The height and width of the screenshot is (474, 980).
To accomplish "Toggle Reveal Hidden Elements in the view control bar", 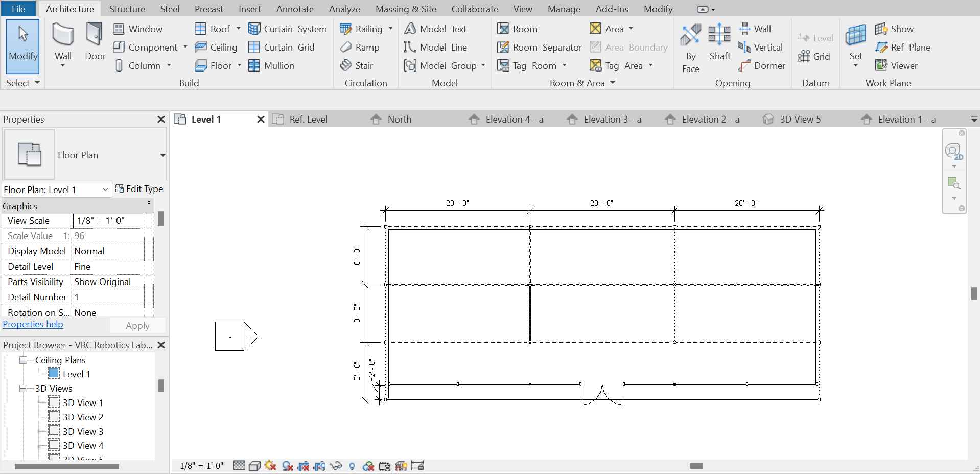I will coord(352,466).
